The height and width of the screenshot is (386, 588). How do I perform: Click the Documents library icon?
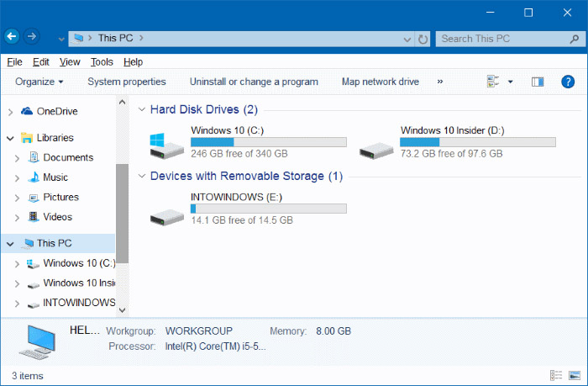[x=34, y=157]
